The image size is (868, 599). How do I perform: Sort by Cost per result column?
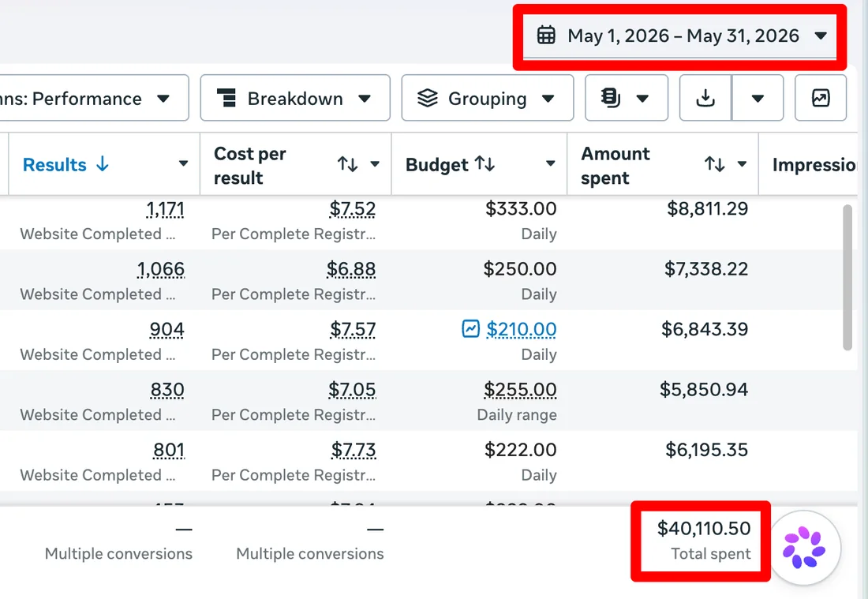pyautogui.click(x=249, y=165)
